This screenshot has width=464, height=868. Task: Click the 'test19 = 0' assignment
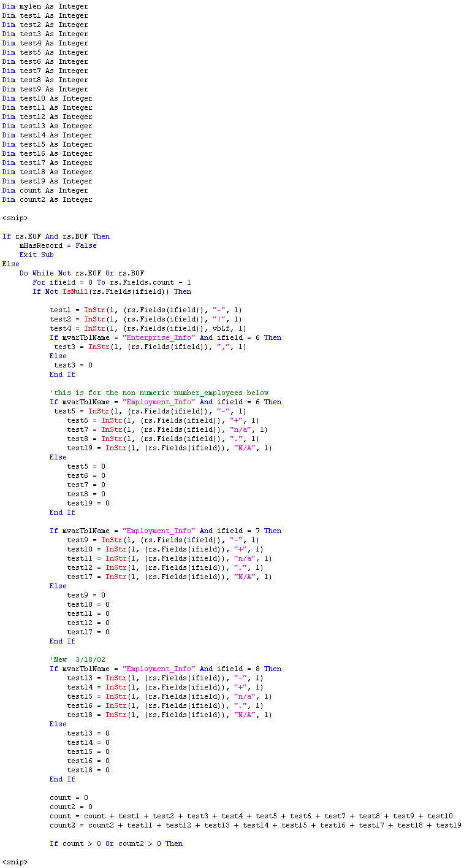click(88, 503)
